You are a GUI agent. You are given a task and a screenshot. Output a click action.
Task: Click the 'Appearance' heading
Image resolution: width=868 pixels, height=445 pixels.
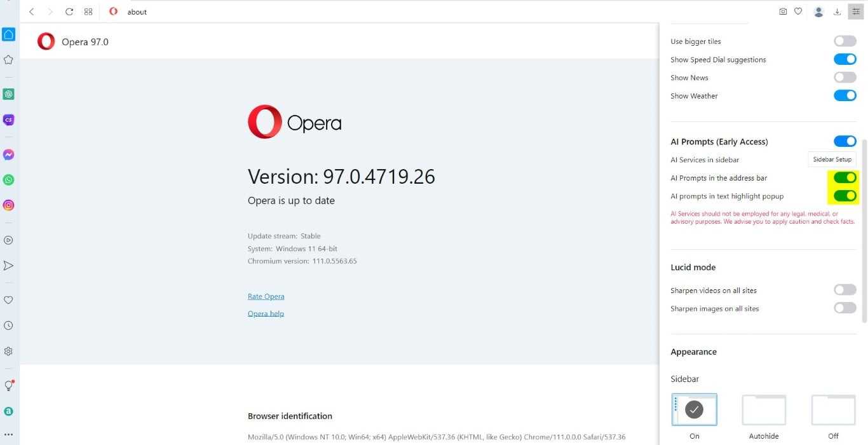tap(694, 352)
